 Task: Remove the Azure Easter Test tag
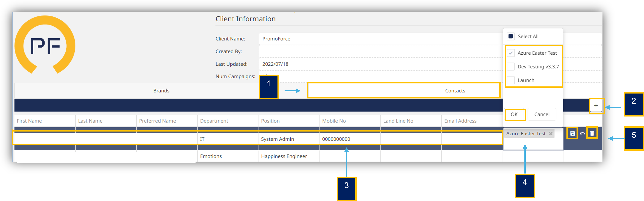coord(551,134)
